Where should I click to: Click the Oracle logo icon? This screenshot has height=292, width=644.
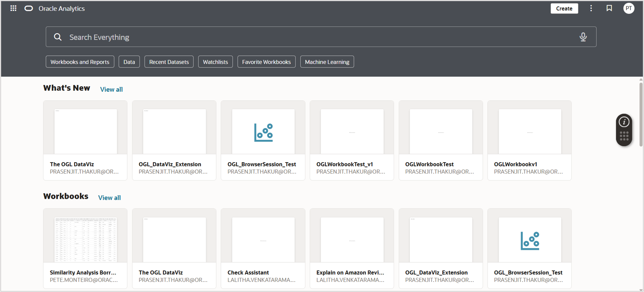point(29,8)
